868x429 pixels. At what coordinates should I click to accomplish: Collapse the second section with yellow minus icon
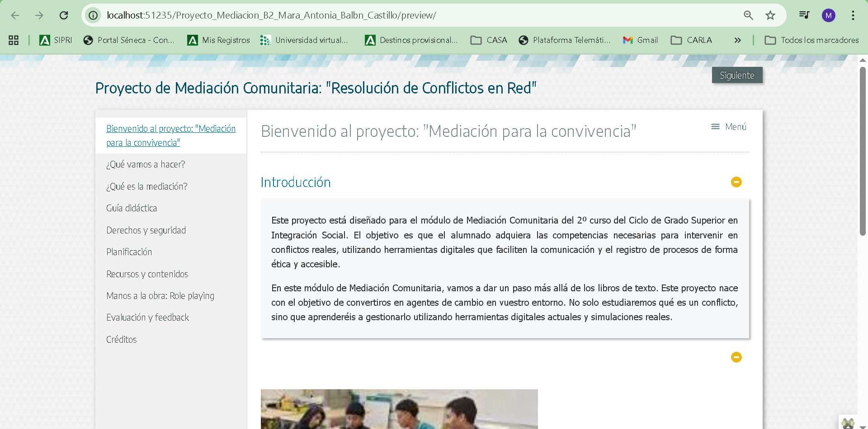point(736,357)
